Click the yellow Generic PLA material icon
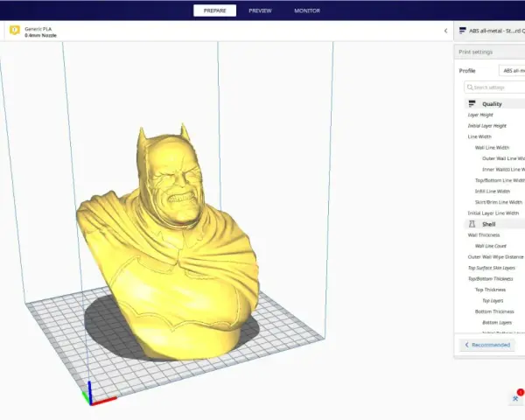525x420 pixels. pos(14,31)
